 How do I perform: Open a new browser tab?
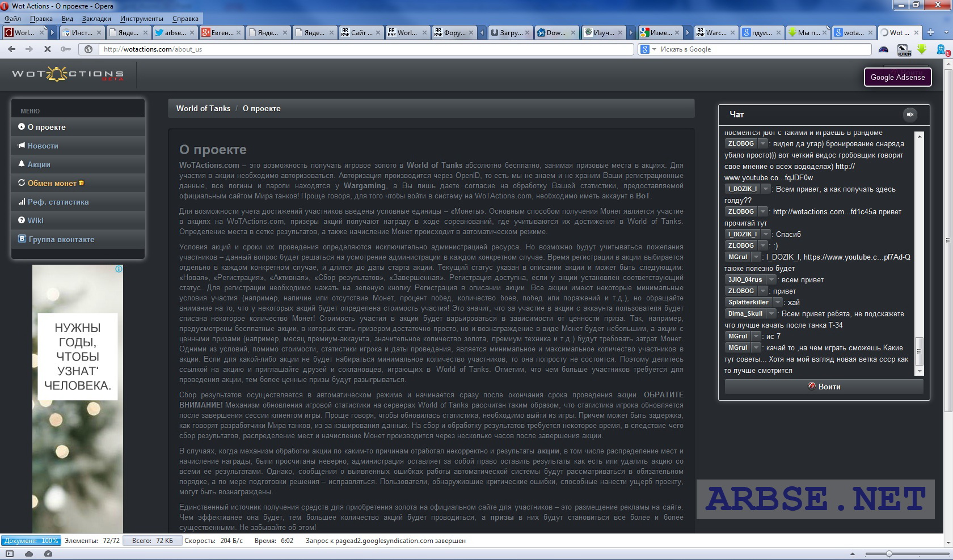tap(931, 32)
